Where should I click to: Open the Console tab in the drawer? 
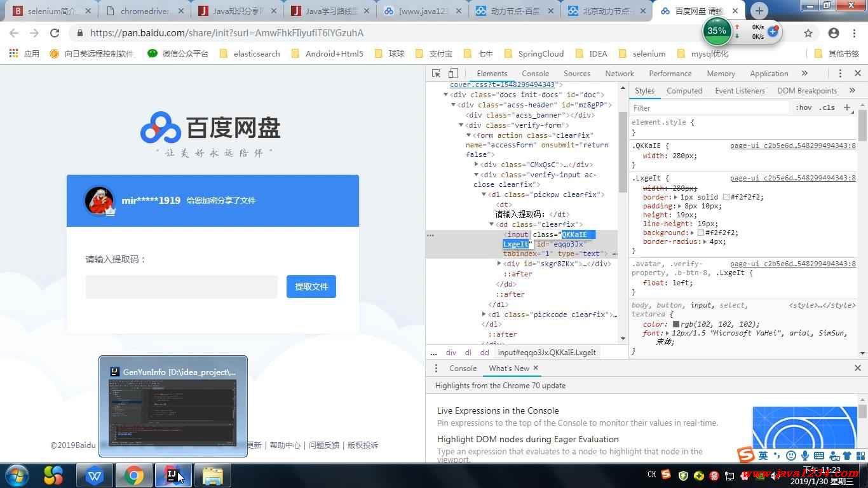(x=463, y=369)
